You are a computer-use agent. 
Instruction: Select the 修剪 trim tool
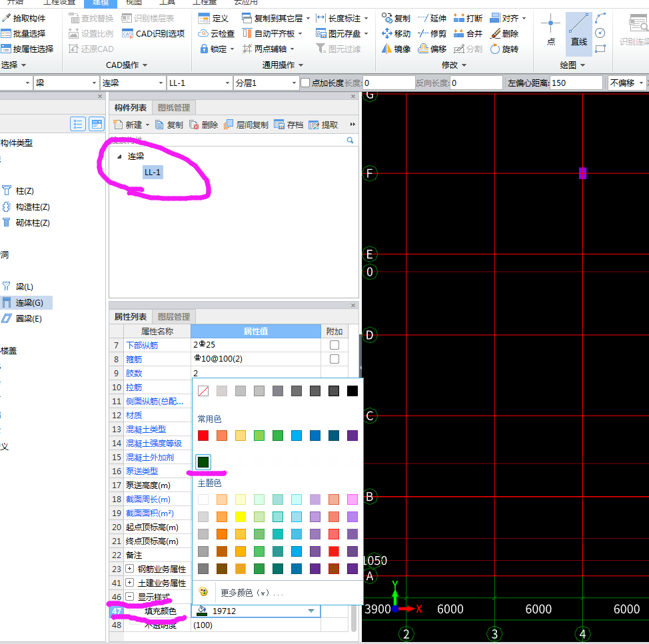[432, 33]
